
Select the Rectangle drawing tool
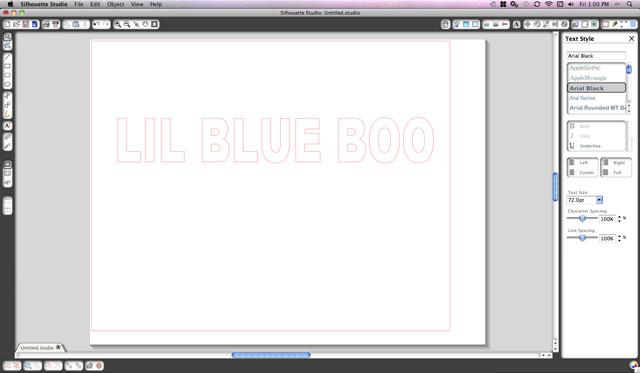(7, 66)
